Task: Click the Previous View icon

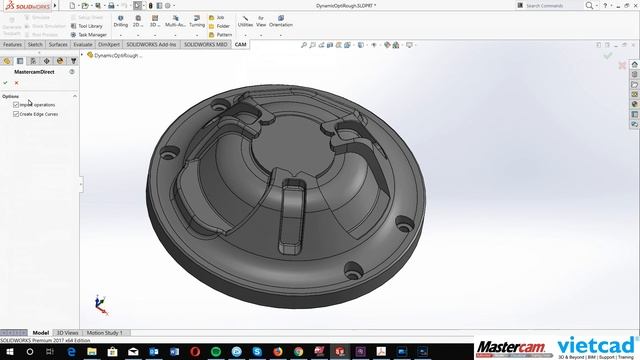Action: (x=321, y=45)
